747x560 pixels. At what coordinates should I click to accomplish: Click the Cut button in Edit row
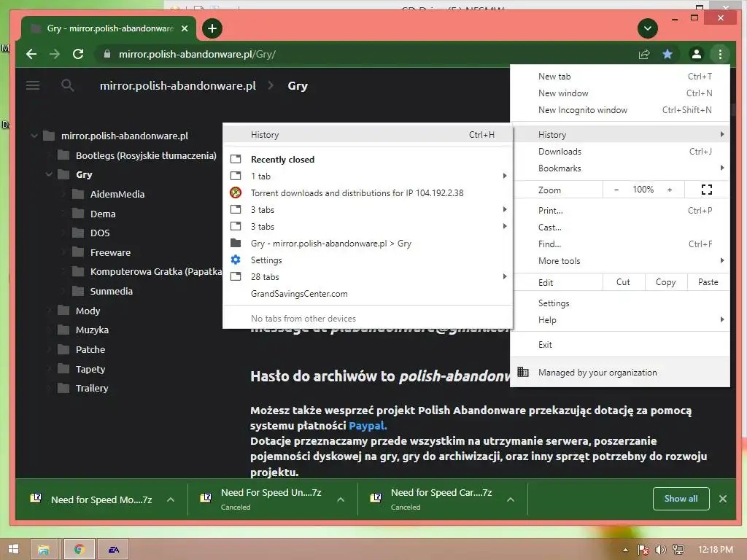pyautogui.click(x=623, y=282)
